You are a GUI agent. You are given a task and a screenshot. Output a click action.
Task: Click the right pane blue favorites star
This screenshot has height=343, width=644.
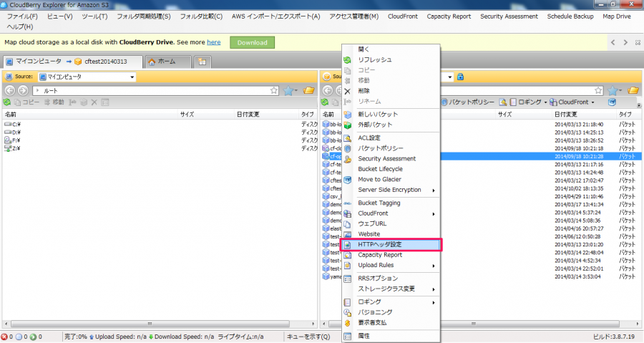point(614,90)
